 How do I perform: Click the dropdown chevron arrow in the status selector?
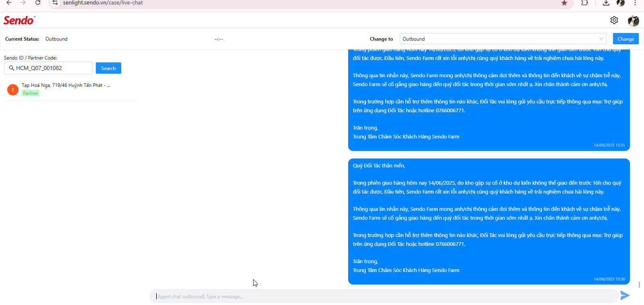[601, 39]
